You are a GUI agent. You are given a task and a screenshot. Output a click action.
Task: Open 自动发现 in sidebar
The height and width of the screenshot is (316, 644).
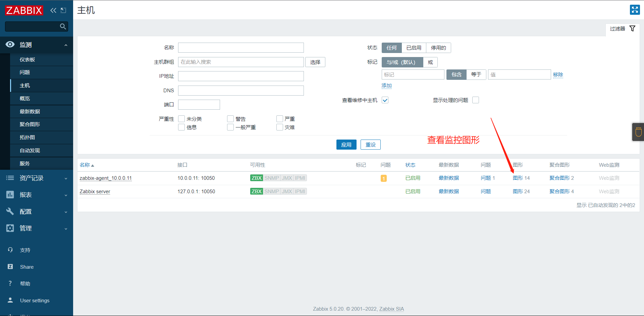click(42, 151)
